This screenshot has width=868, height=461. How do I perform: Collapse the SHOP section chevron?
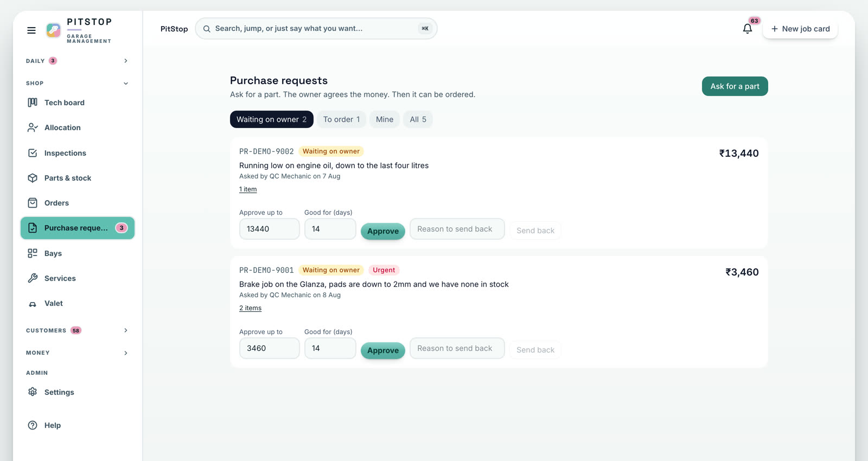click(x=126, y=84)
